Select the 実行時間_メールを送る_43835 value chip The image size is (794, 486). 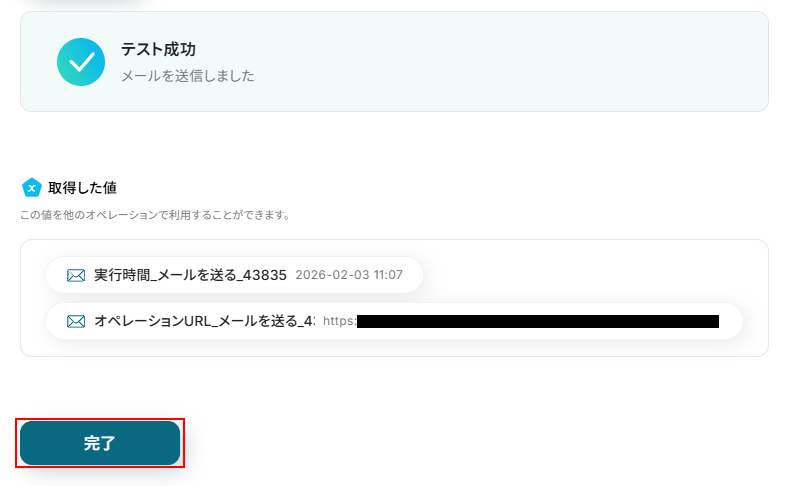[x=234, y=275]
